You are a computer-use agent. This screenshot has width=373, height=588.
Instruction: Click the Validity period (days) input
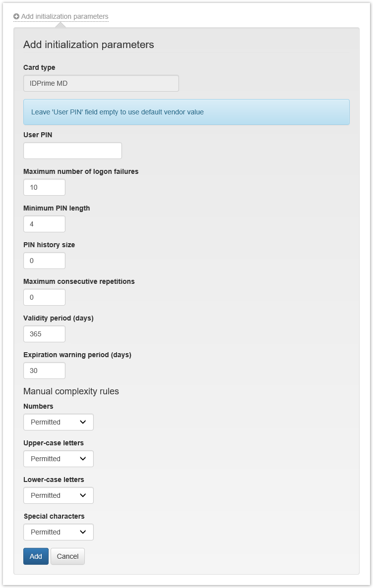coord(44,334)
